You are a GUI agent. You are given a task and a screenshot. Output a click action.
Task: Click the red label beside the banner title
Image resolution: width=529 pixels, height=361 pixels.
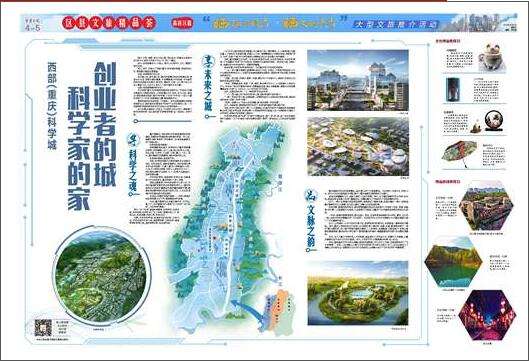click(x=182, y=23)
